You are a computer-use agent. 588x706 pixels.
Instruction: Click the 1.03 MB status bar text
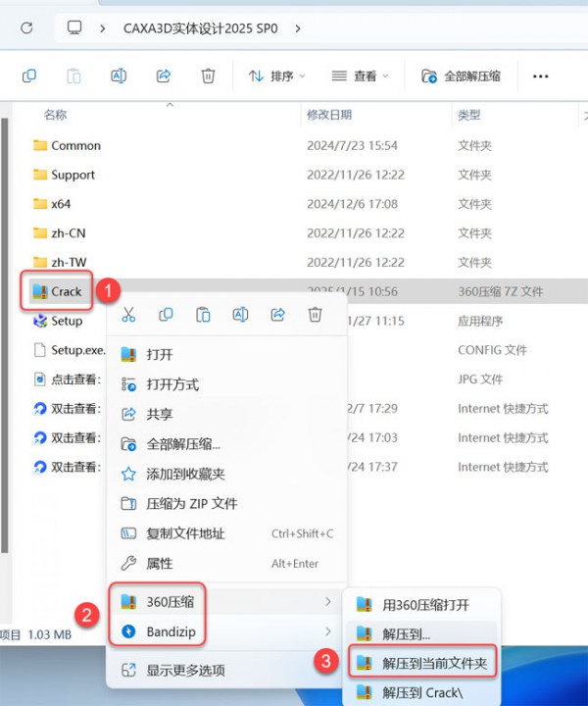click(49, 634)
